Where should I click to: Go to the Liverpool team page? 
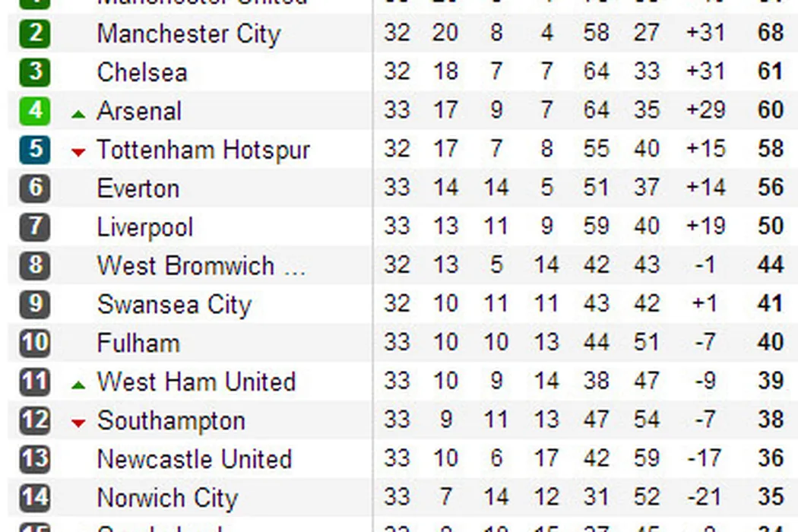145,227
